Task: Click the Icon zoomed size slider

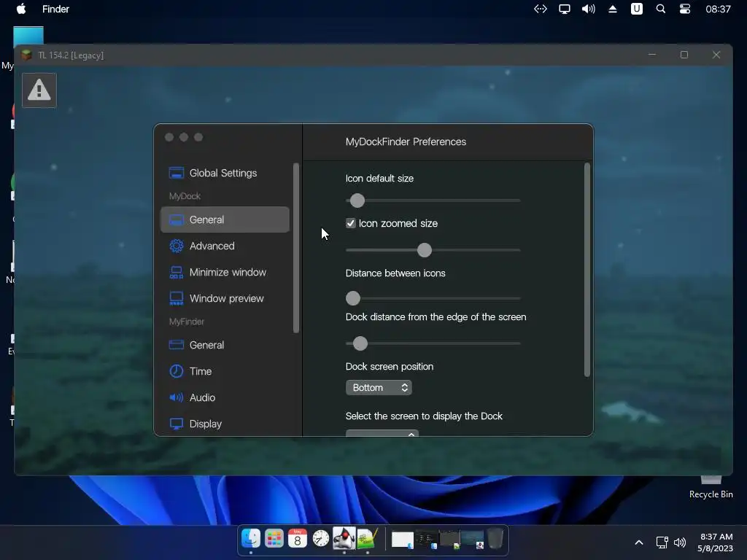Action: (433, 250)
